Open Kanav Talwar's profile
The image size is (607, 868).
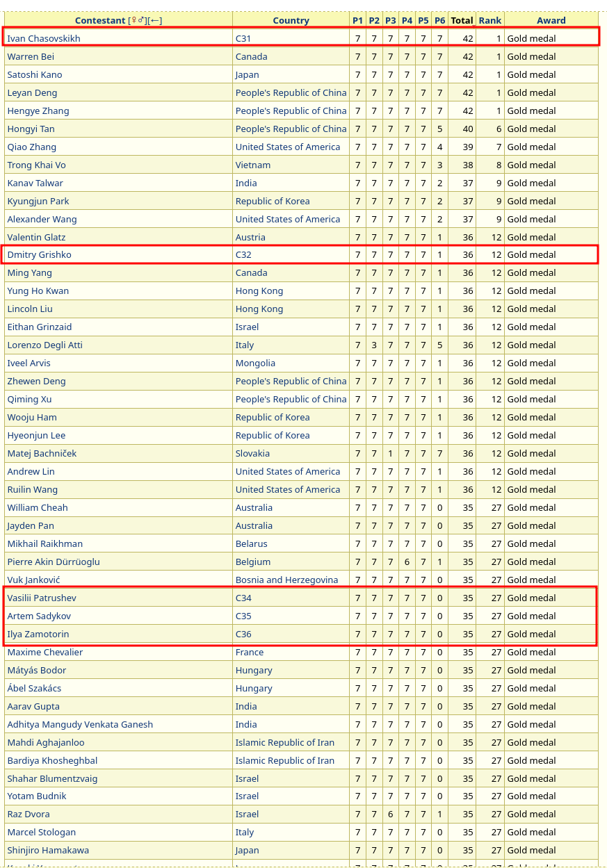point(35,183)
